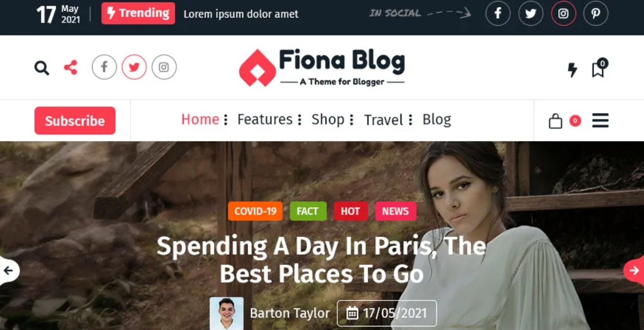644x330 pixels.
Task: Go to next slide with right arrow
Action: pyautogui.click(x=634, y=270)
